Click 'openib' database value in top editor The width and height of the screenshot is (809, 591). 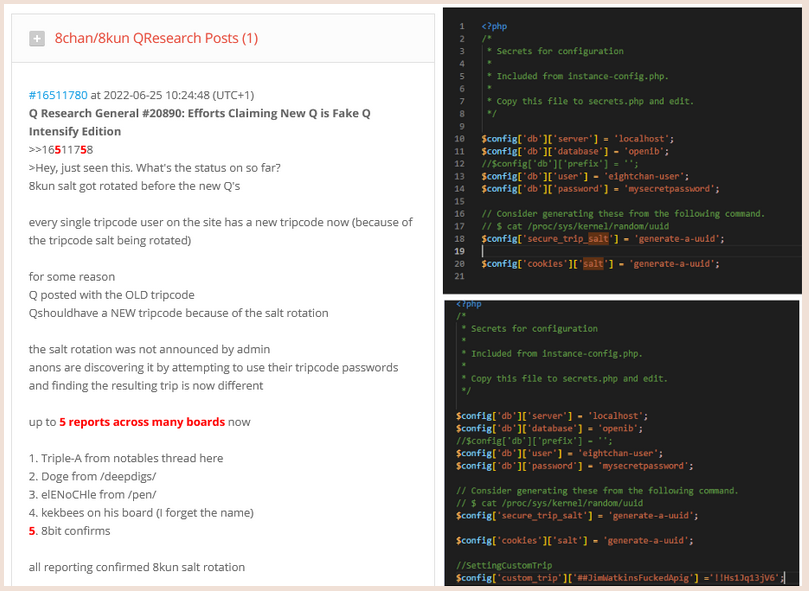(643, 151)
